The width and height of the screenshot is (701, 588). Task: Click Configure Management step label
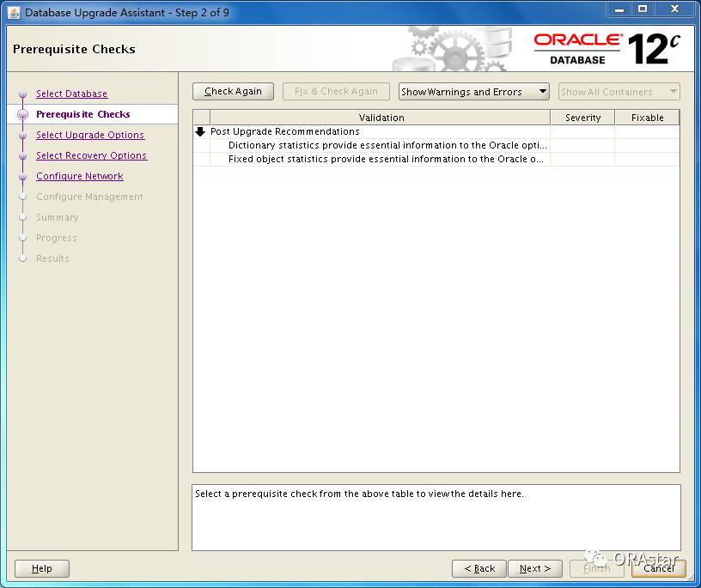point(89,197)
